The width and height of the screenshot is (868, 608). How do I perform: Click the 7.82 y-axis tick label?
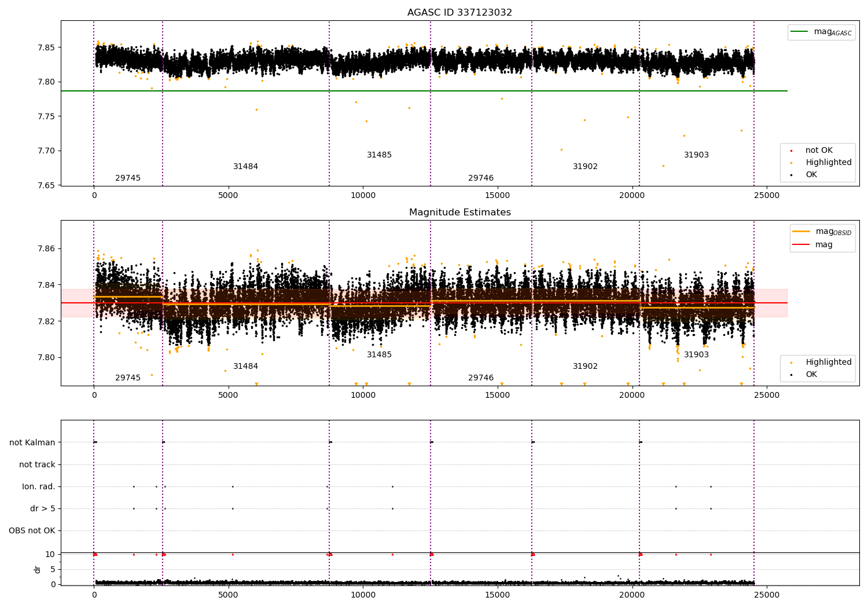pyautogui.click(x=46, y=321)
